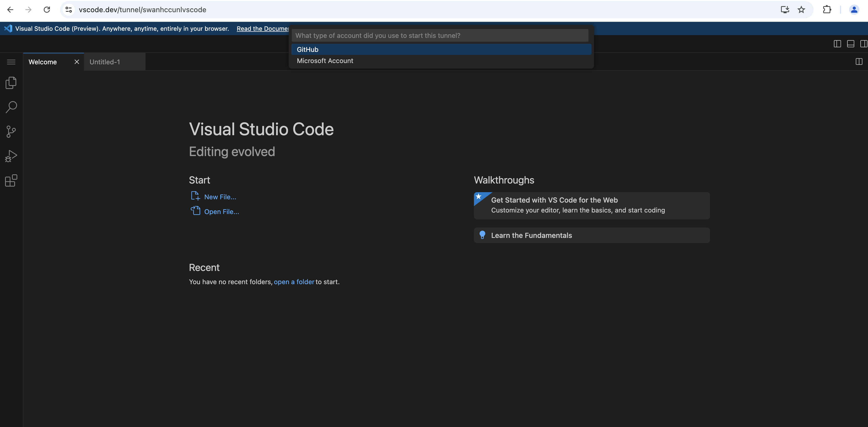Image resolution: width=868 pixels, height=427 pixels.
Task: Open the Extensions view icon
Action: point(11,180)
